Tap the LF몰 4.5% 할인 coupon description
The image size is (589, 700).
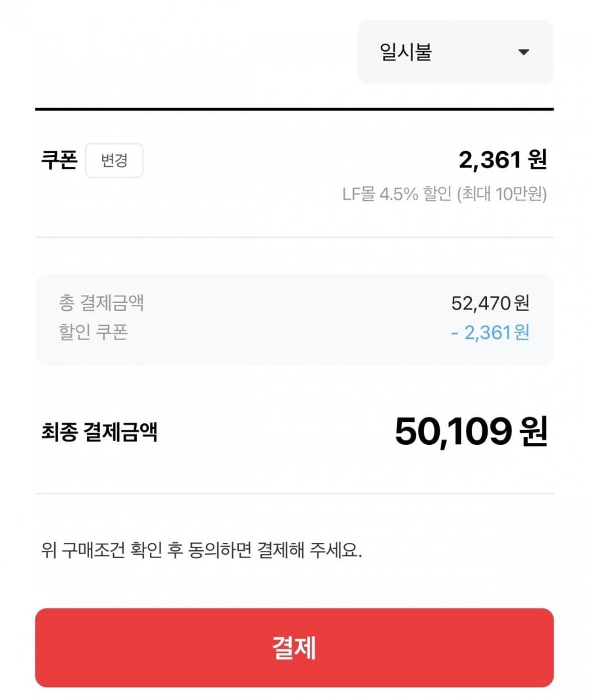pyautogui.click(x=397, y=194)
